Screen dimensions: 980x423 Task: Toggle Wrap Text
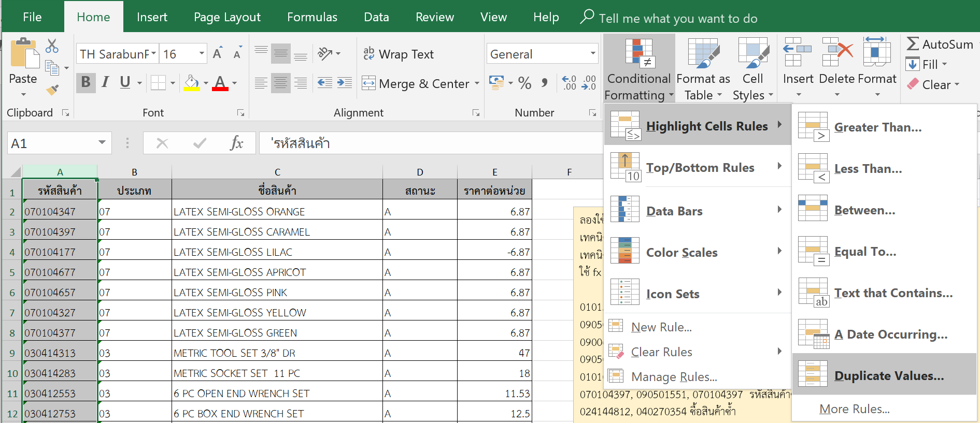398,54
